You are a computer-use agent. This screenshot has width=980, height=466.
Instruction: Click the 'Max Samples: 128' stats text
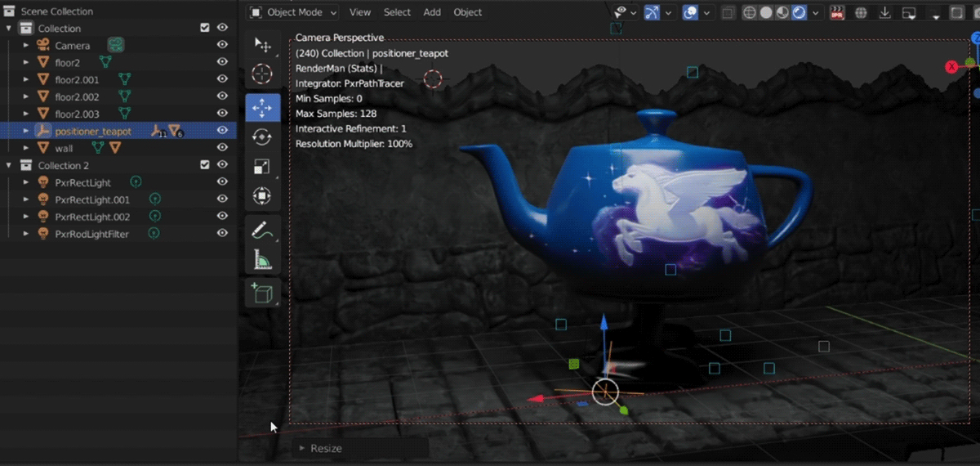tap(336, 114)
